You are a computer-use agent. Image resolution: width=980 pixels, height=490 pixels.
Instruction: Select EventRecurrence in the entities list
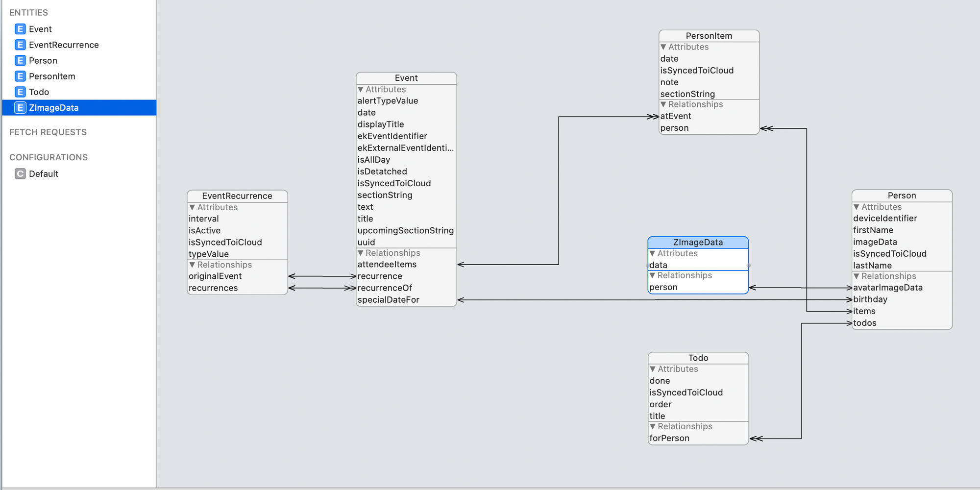point(79,45)
